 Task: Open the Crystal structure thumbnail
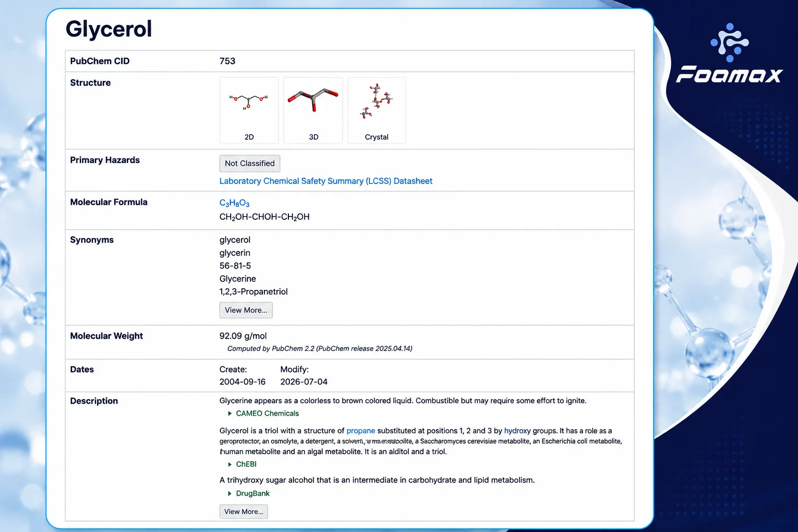click(x=377, y=110)
